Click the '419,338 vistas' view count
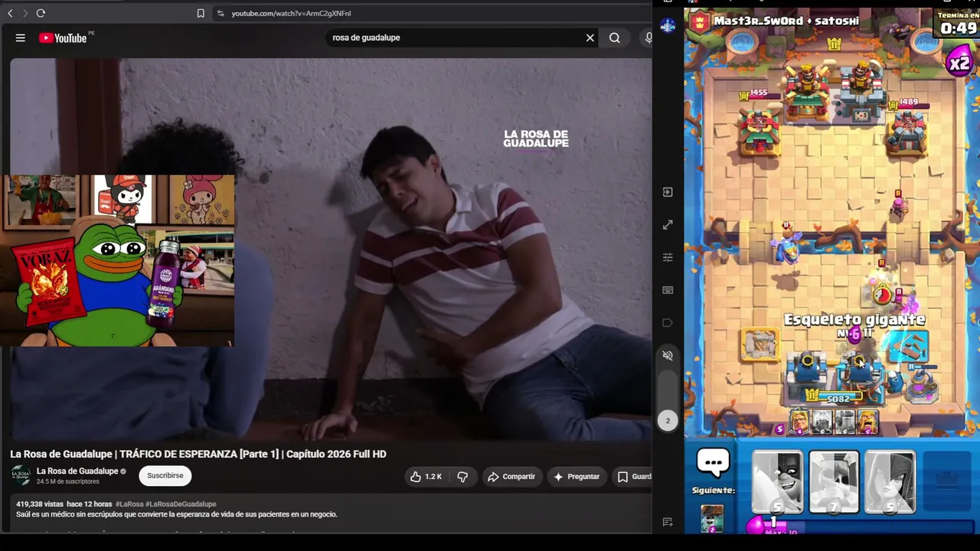Image resolution: width=980 pixels, height=551 pixels. pos(39,504)
